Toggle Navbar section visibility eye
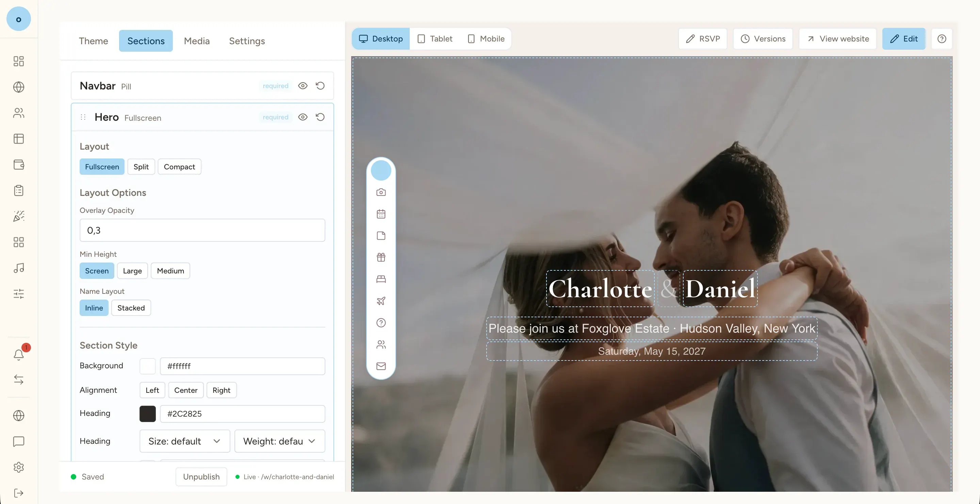980x504 pixels. click(303, 86)
